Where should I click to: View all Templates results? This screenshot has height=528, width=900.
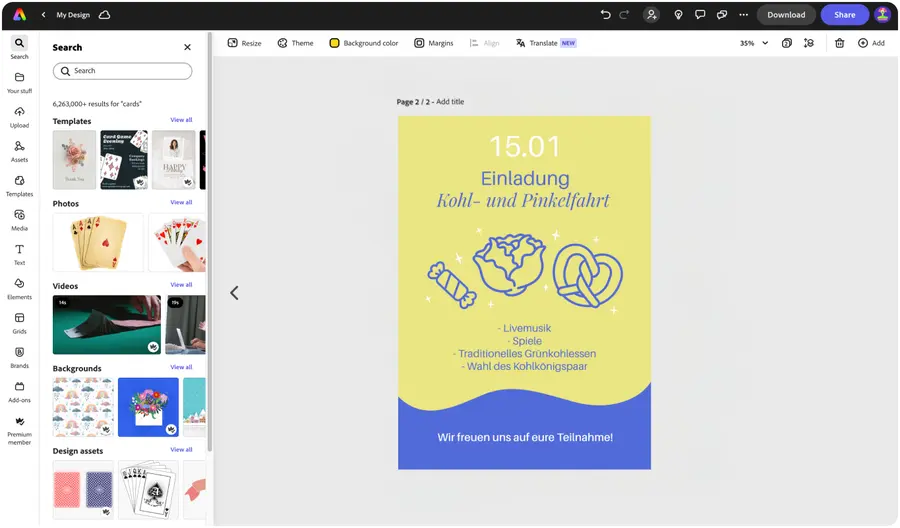(x=181, y=120)
